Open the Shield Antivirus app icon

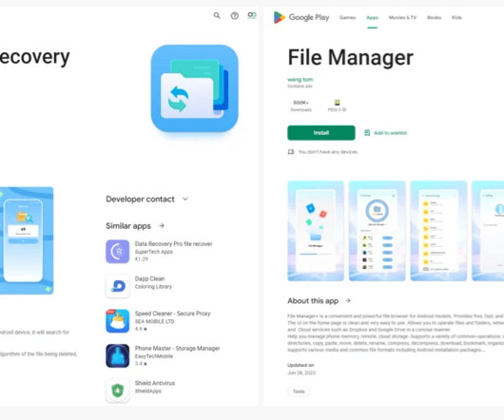pos(118,391)
